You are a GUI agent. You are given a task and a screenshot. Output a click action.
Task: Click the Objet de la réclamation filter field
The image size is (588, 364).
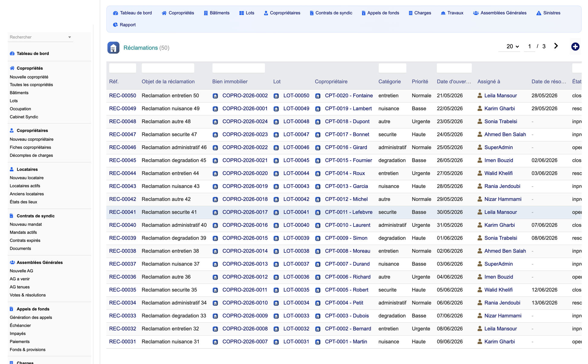(168, 68)
